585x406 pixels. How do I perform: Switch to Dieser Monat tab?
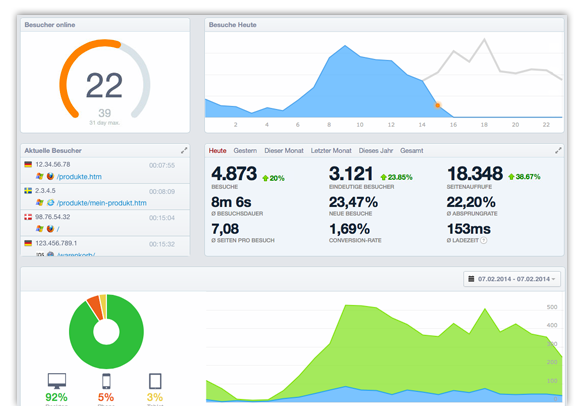284,151
